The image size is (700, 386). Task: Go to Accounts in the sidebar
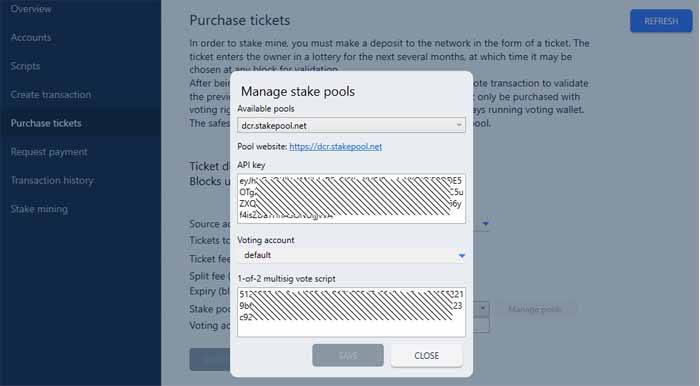click(31, 37)
